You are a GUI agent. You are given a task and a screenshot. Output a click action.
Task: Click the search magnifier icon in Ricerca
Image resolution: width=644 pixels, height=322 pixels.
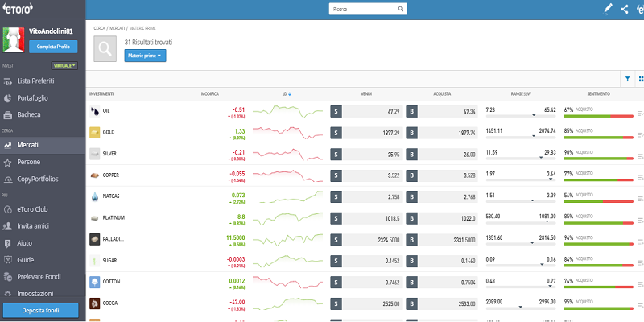pyautogui.click(x=400, y=9)
